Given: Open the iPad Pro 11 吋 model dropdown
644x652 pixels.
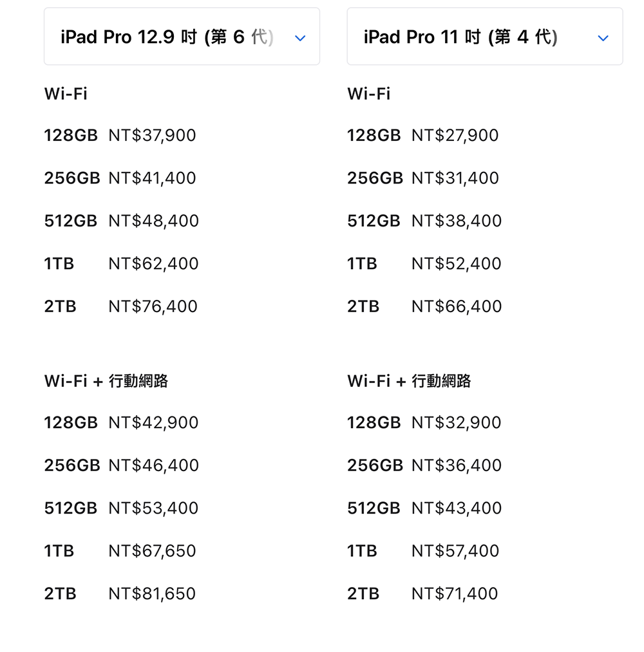Looking at the screenshot, I should [x=460, y=37].
